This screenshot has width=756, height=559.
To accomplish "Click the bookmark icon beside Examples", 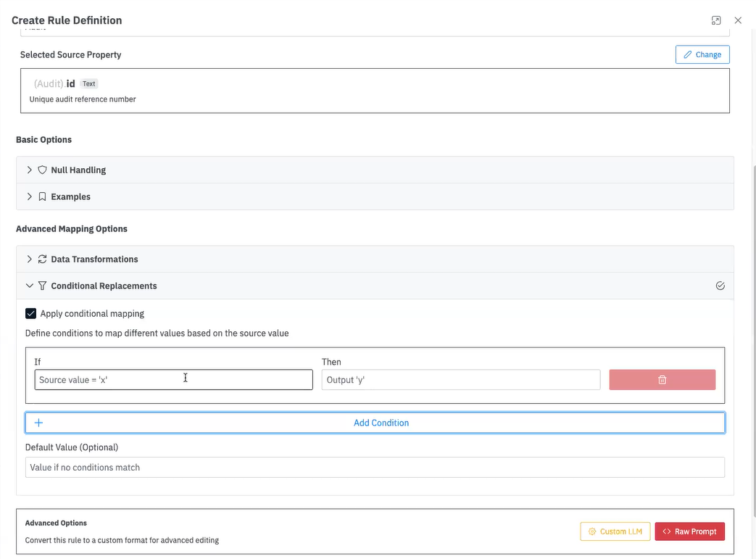I will point(42,196).
